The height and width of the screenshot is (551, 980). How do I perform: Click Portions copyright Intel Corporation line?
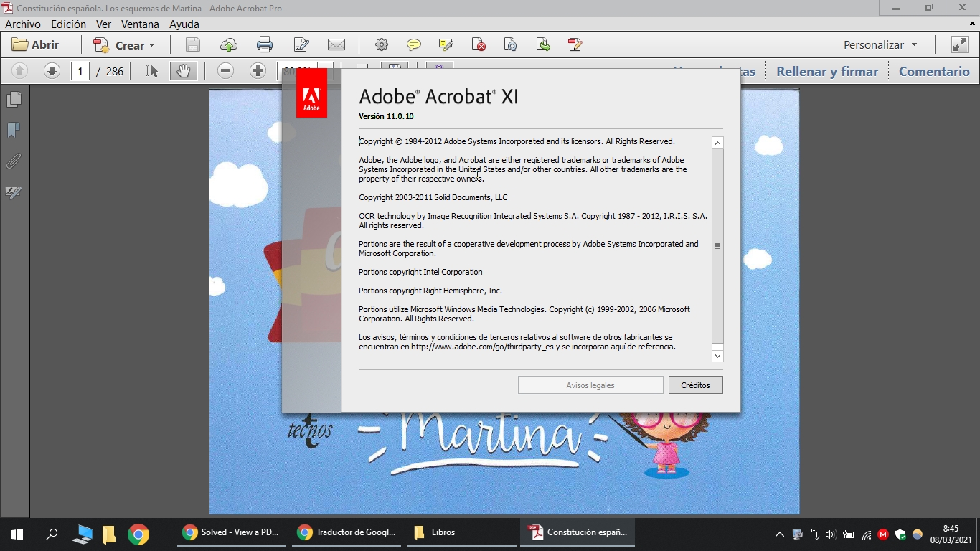click(x=420, y=272)
